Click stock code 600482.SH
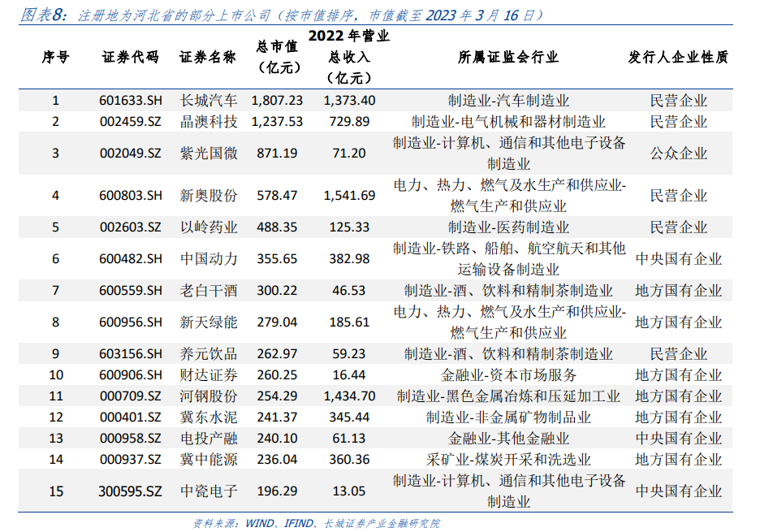The height and width of the screenshot is (532, 760). click(x=131, y=259)
